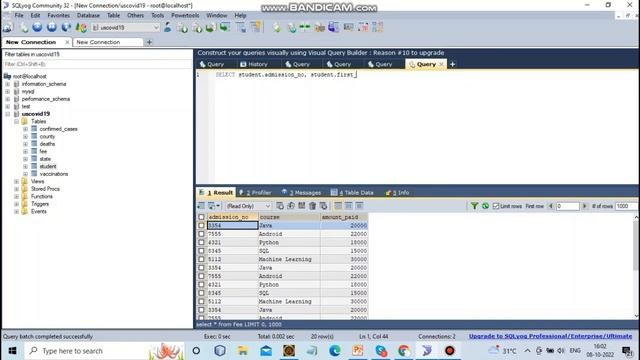
Task: Switch to the 3 Messages tab
Action: pos(301,192)
